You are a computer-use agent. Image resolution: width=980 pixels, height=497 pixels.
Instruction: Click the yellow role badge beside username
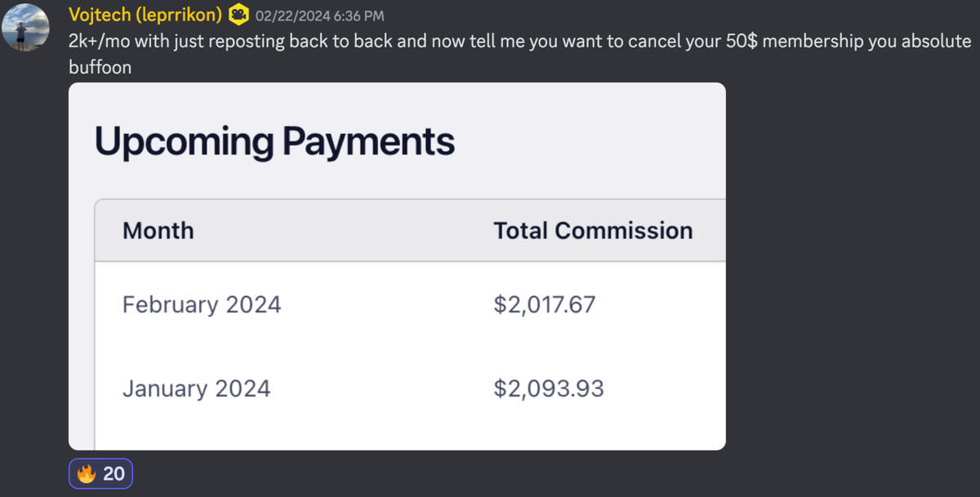pos(238,15)
